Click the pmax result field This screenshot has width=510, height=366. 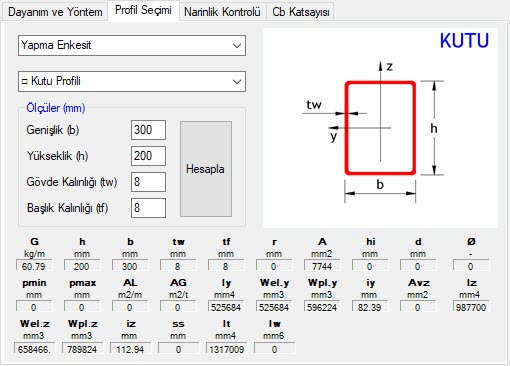[x=82, y=307]
